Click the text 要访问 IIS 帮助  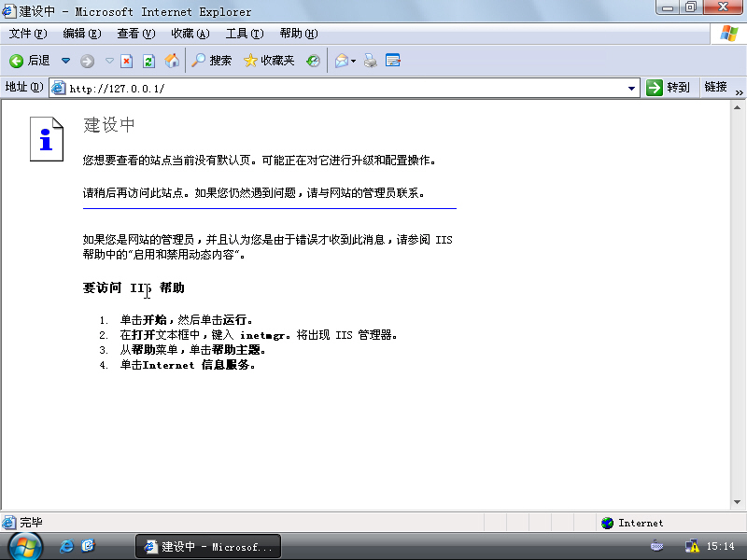(134, 287)
